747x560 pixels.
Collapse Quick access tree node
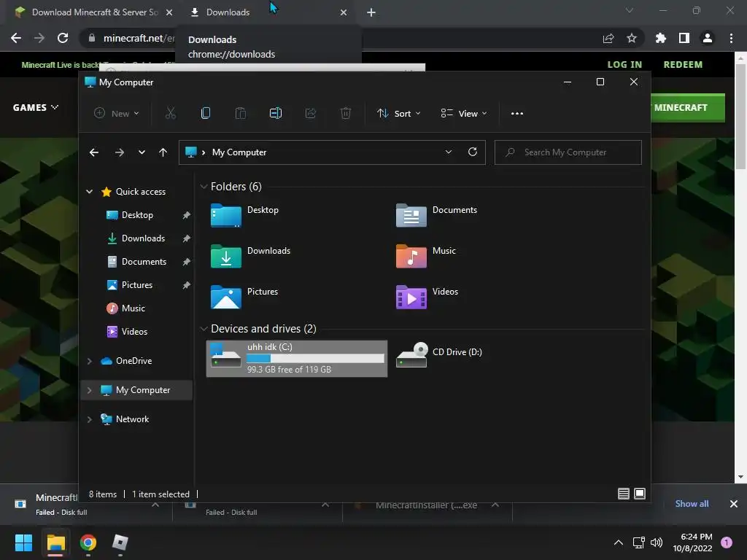[90, 192]
